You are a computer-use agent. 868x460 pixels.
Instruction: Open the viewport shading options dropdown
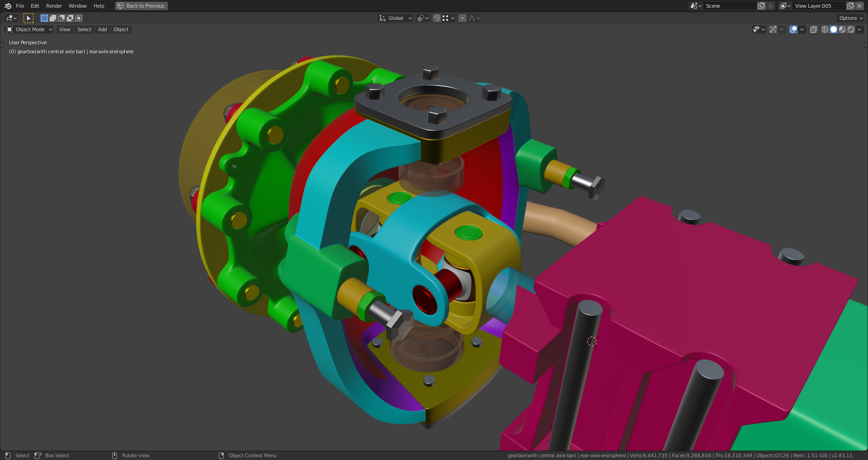click(859, 29)
